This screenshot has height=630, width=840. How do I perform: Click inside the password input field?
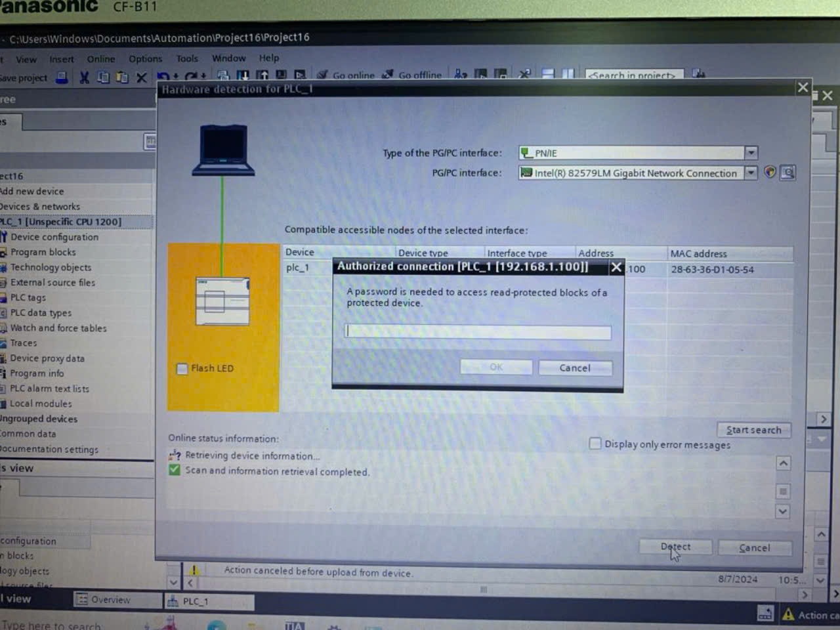coord(477,332)
